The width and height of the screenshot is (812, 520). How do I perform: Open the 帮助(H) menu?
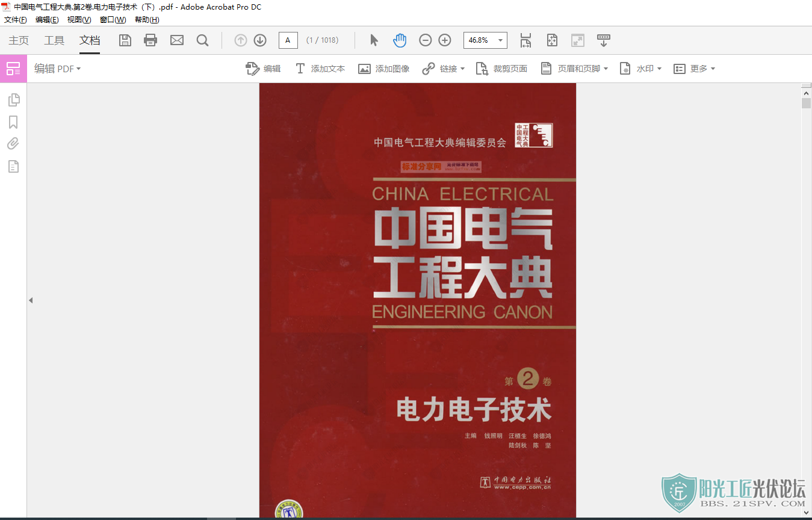coord(147,20)
